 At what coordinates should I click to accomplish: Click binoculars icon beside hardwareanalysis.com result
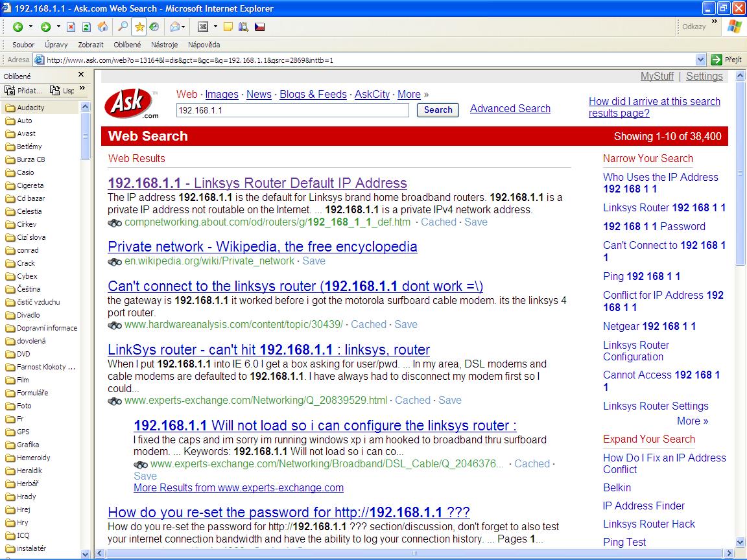click(115, 325)
